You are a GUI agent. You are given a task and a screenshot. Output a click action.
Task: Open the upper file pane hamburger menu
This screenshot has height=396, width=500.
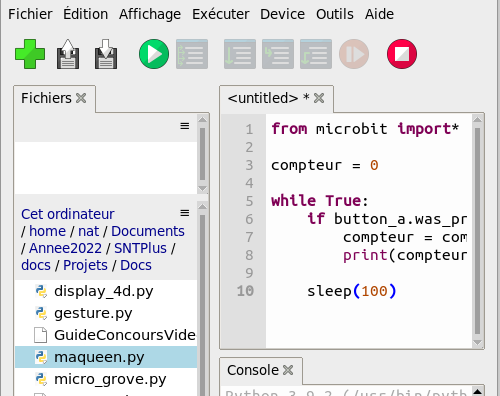coord(185,126)
